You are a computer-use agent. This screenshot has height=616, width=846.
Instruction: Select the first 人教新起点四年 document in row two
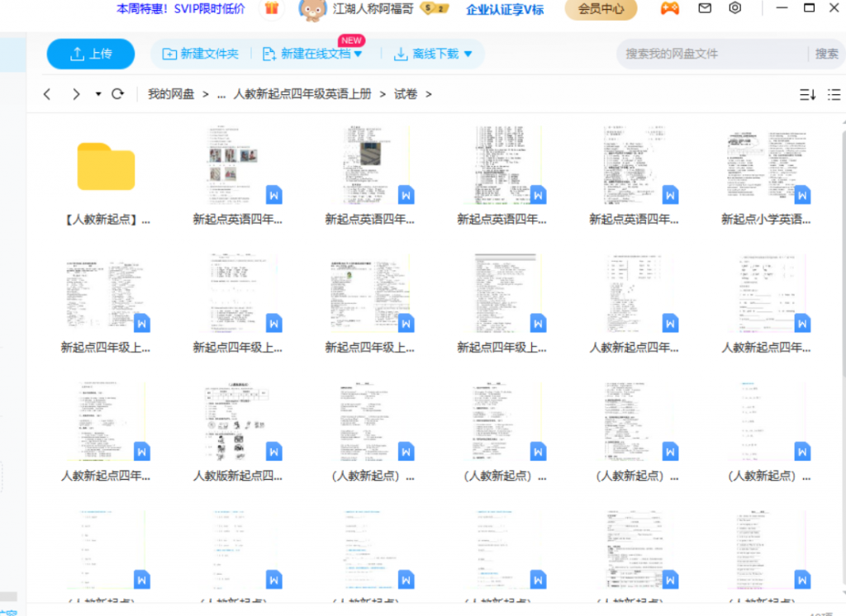634,304
